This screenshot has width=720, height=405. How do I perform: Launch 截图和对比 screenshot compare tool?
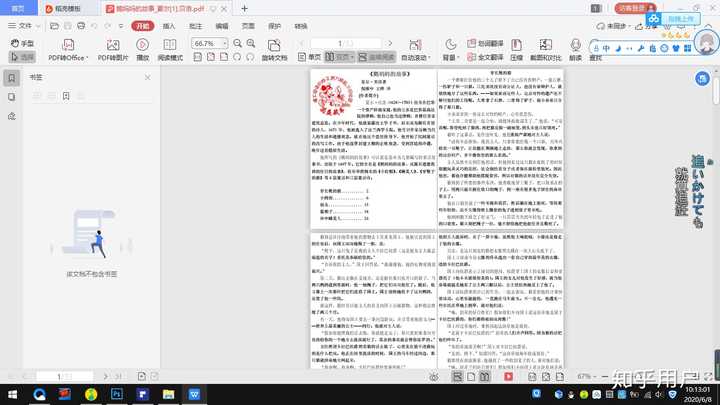coord(546,50)
